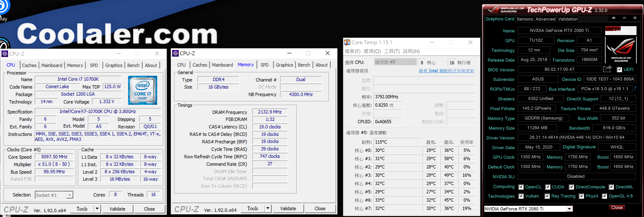Click the NB Frequency value 4300.0 MHz

[301, 94]
